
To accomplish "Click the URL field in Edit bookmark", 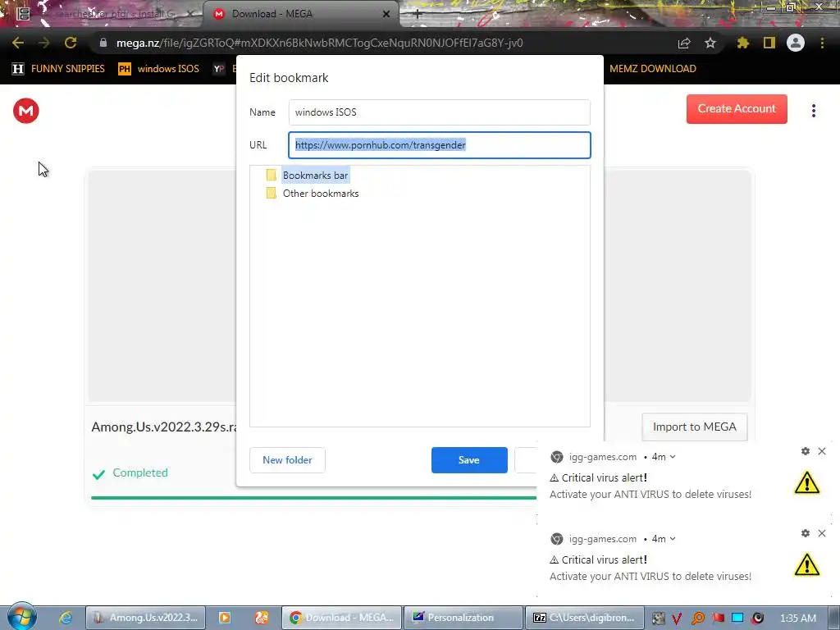I will pyautogui.click(x=440, y=145).
